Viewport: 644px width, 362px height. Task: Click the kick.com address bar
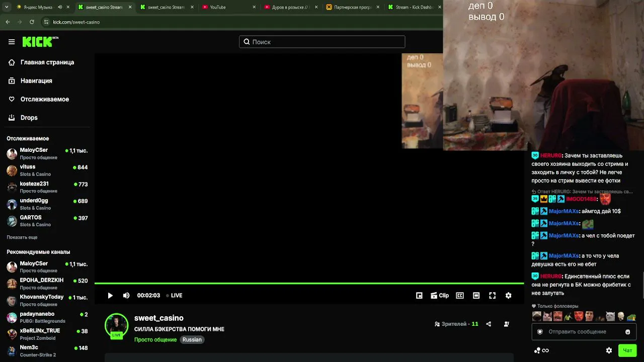[242, 22]
